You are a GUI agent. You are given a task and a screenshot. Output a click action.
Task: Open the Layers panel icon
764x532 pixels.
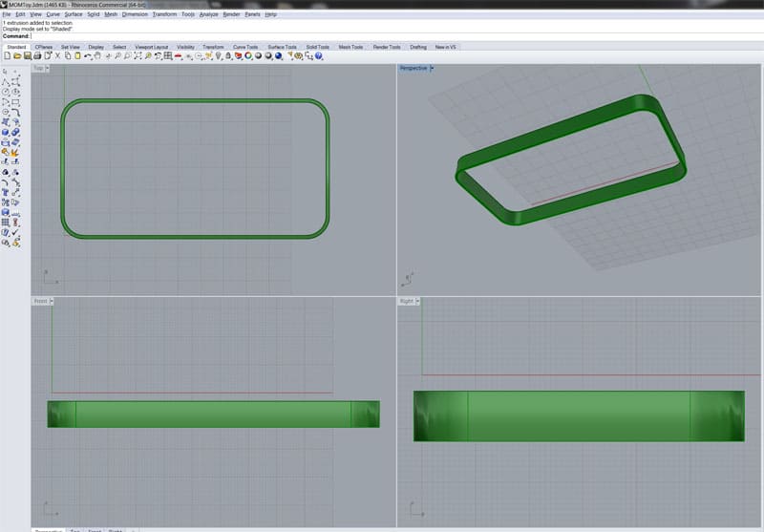pos(238,56)
